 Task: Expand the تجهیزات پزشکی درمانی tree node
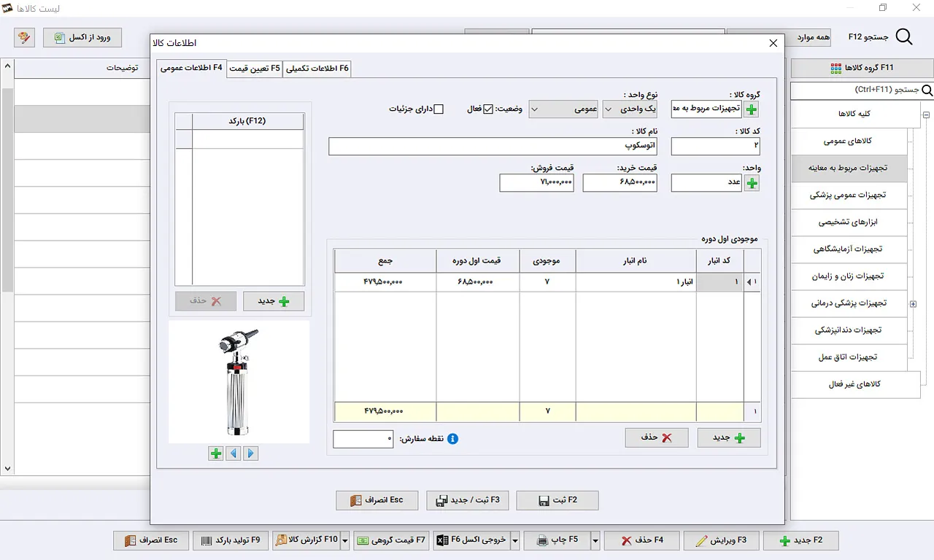click(x=913, y=304)
